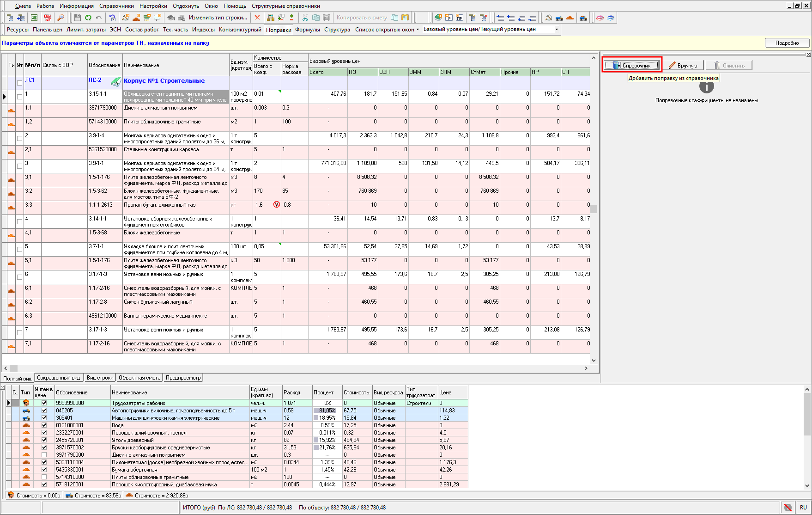The height and width of the screenshot is (515, 812).
Task: Expand the price level combo box arrow
Action: point(557,29)
